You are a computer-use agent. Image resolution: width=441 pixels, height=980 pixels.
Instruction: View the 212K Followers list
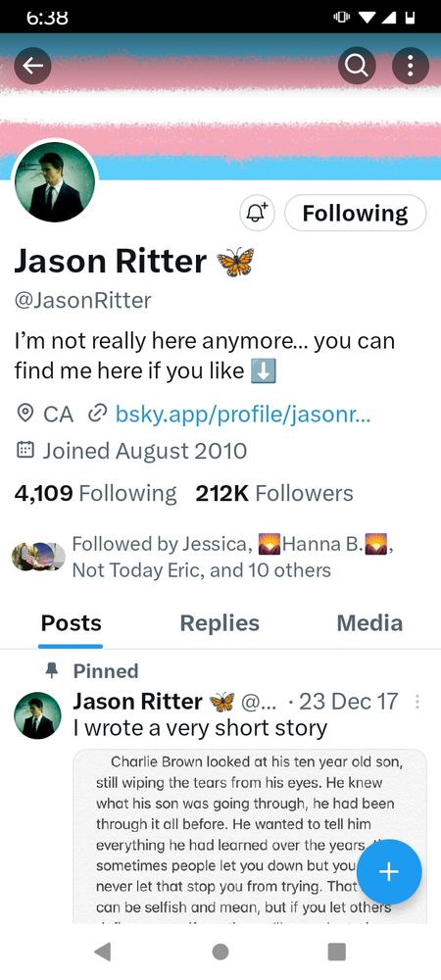click(x=274, y=493)
